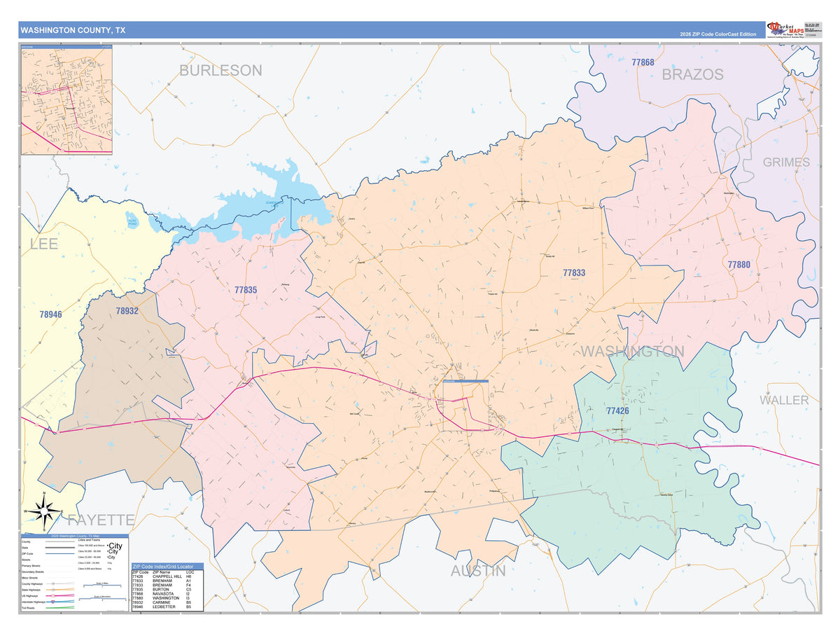This screenshot has width=840, height=636.
Task: Click the US Highways pink legend sample
Action: (60, 595)
